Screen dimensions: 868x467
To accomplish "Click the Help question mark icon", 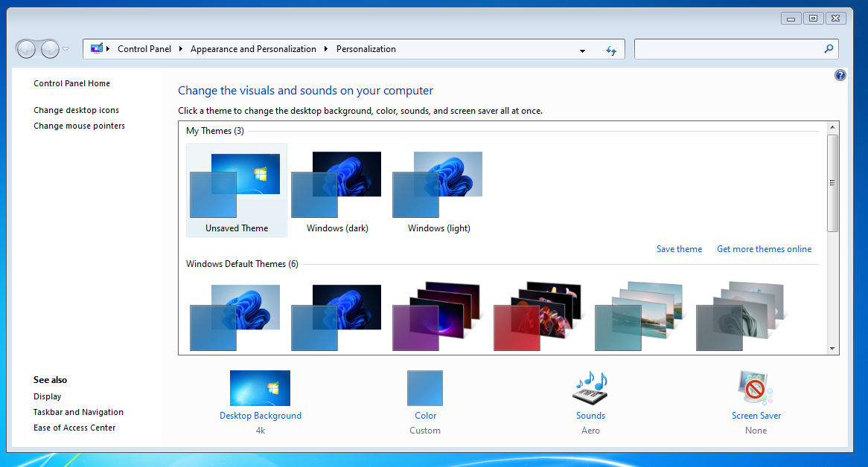I will click(840, 74).
